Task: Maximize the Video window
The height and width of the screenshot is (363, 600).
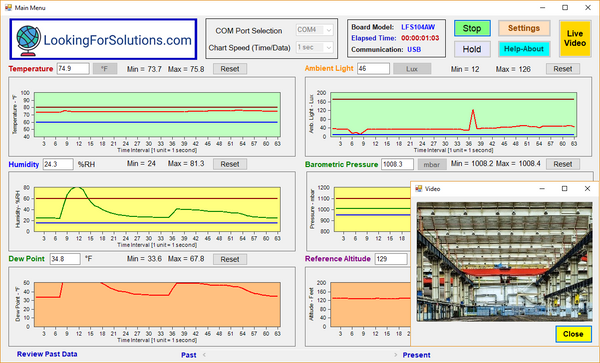Action: 564,189
